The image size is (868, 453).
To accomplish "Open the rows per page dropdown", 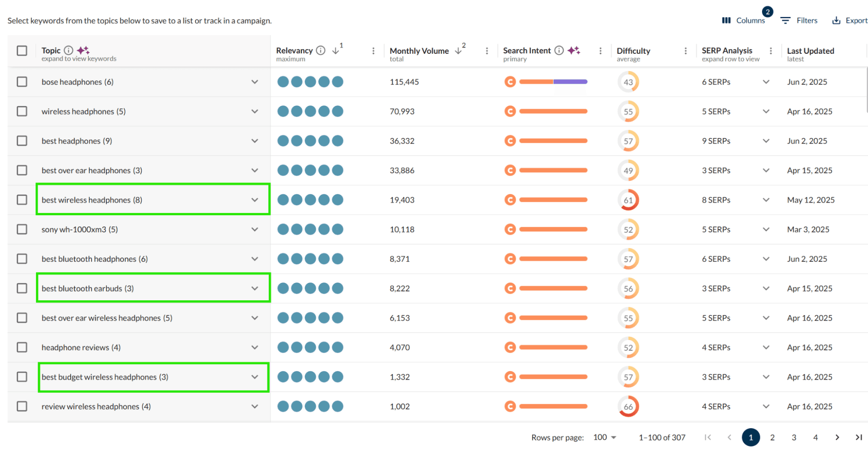I will pyautogui.click(x=604, y=437).
